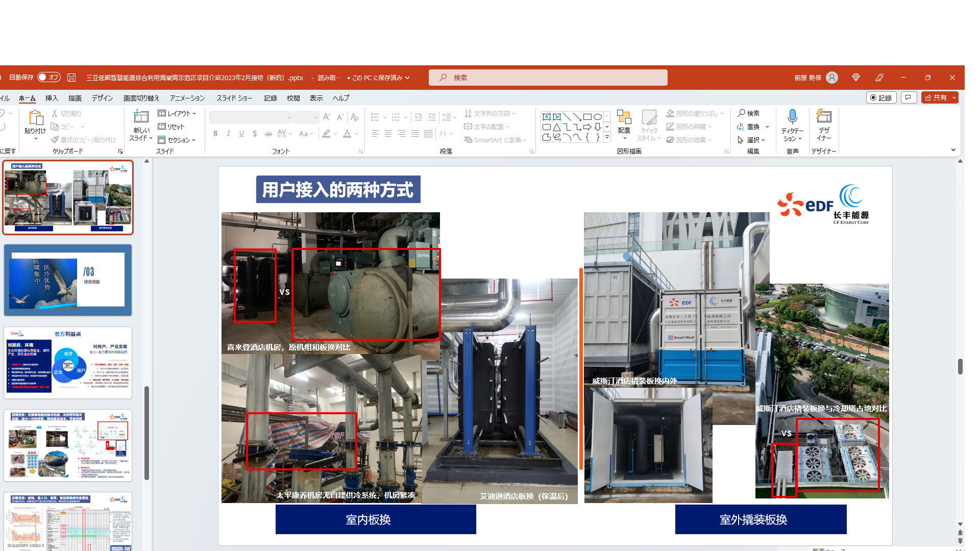This screenshot has height=551, width=980.
Task: Toggle the AutoSave (自動保存) switch
Action: (49, 78)
